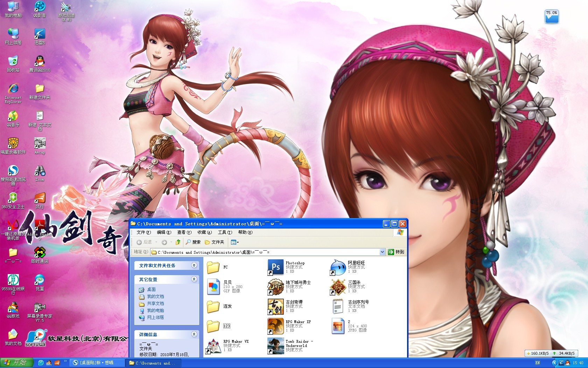
Task: Open 迅雷5 desktop icon
Action: click(40, 36)
